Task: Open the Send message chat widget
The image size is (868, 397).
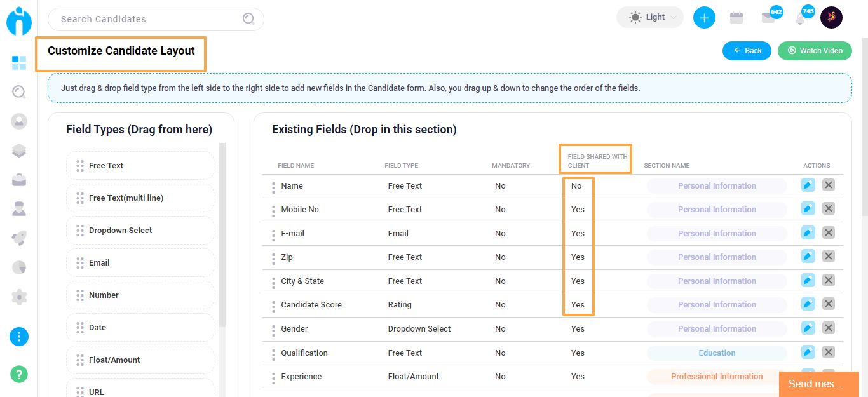Action: point(818,384)
